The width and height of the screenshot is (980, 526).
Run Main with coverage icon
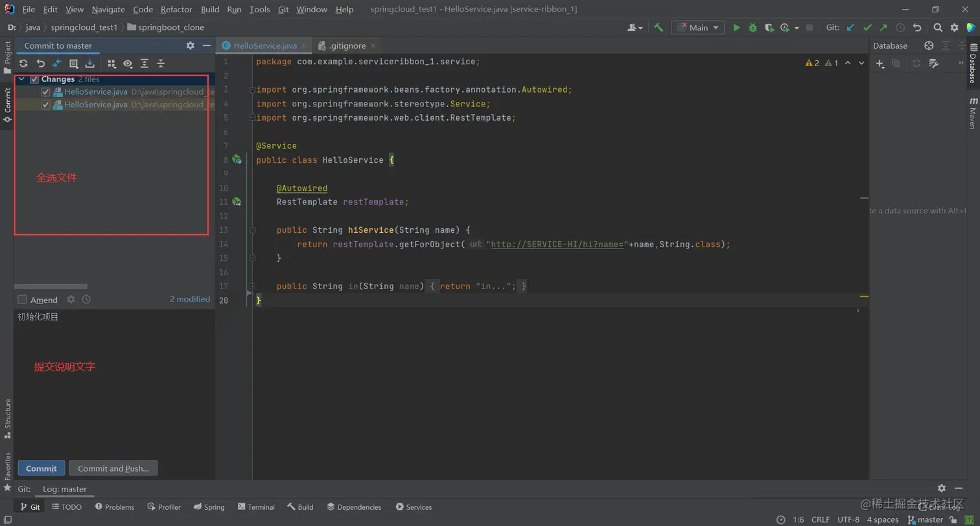point(769,27)
